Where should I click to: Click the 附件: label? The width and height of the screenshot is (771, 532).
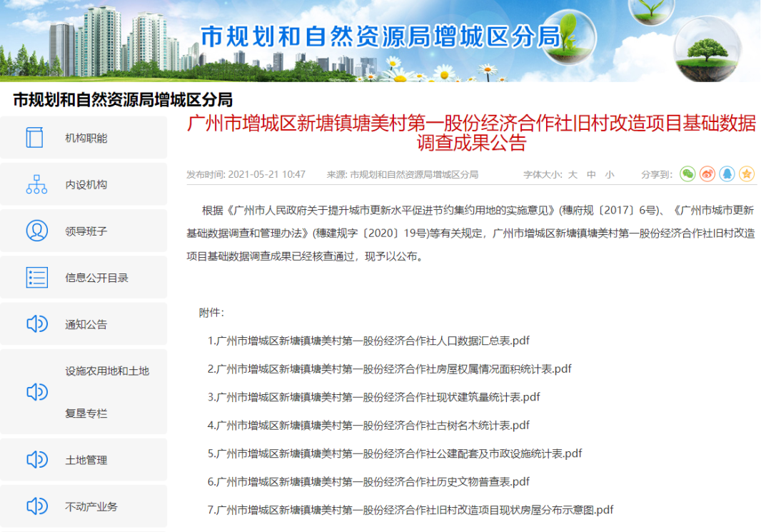coord(211,313)
